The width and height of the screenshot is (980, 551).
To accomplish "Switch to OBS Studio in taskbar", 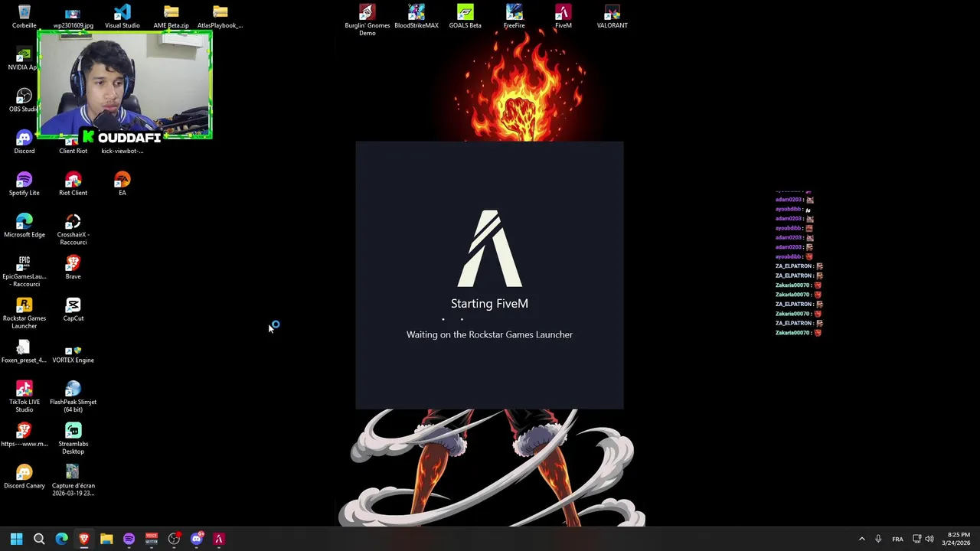I will [x=174, y=539].
